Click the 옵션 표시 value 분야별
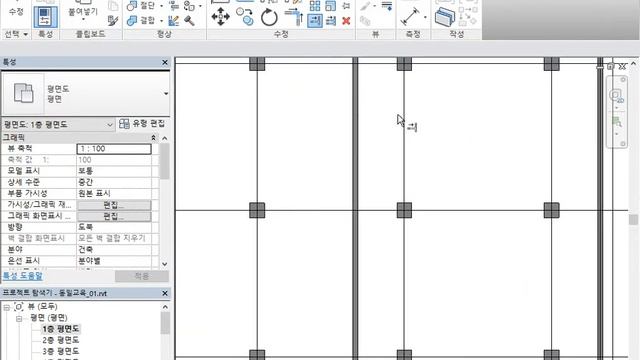The width and height of the screenshot is (640, 360). pyautogui.click(x=114, y=260)
